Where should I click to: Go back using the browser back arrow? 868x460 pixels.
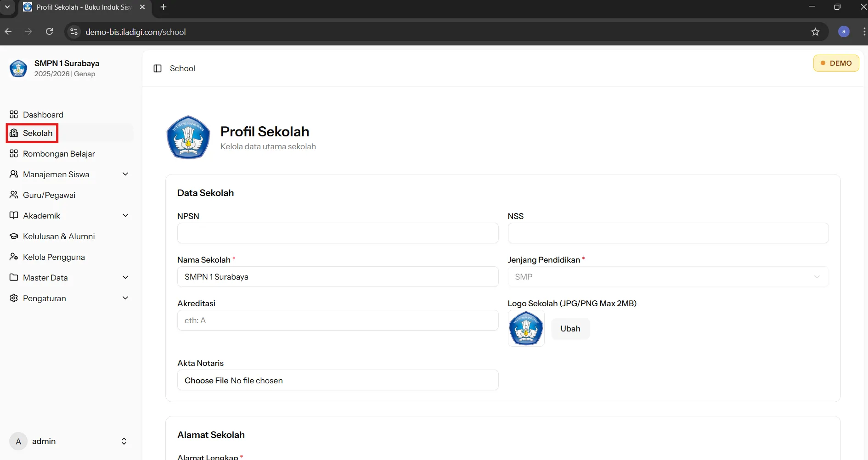8,32
